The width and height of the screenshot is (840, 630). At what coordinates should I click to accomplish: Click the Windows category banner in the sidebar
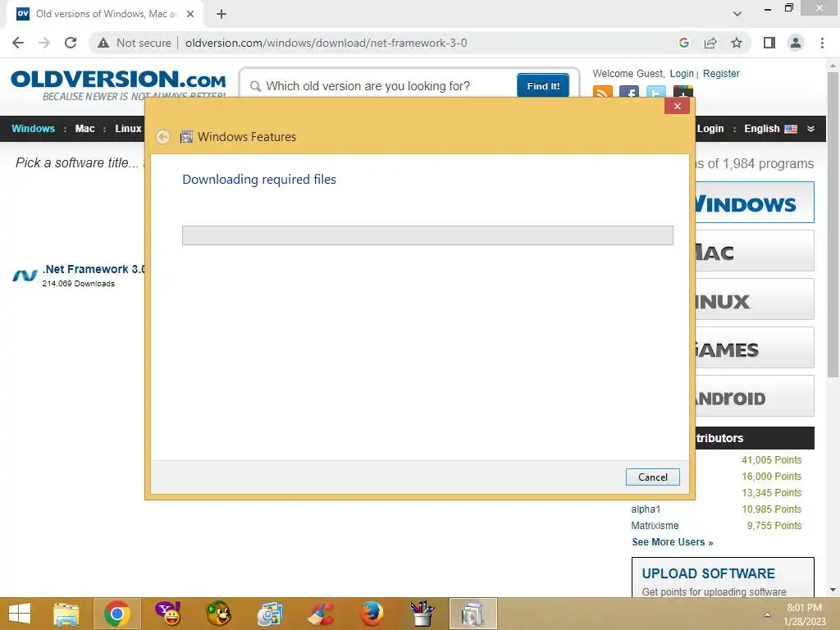pos(755,203)
